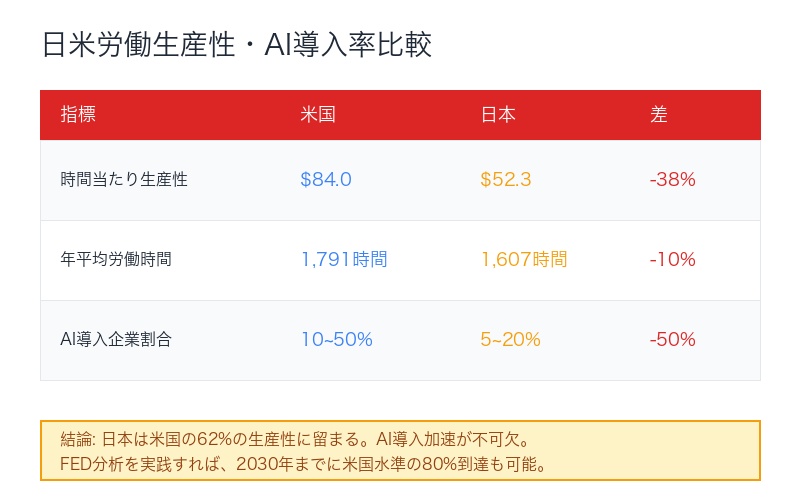
Task: Select the 1,607時間 cell
Action: pos(523,260)
